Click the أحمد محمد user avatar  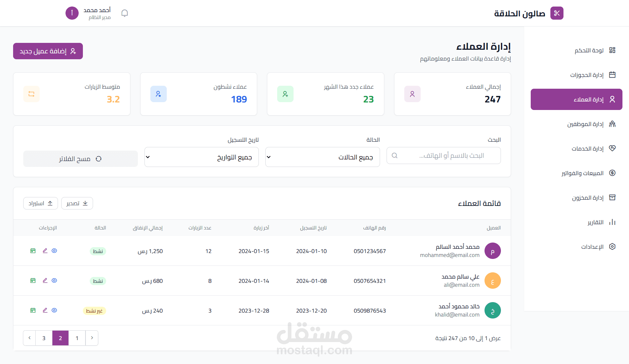(x=72, y=13)
